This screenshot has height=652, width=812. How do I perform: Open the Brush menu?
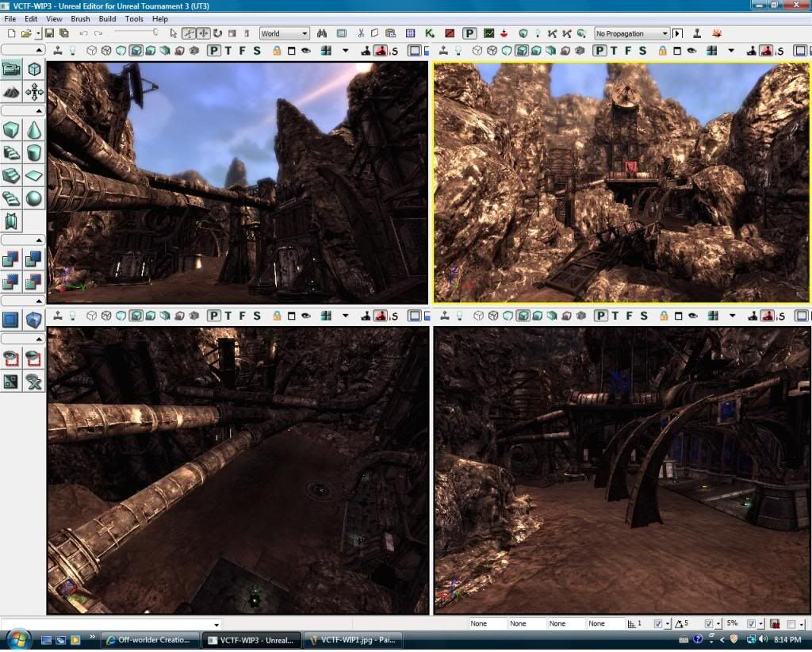[80, 19]
